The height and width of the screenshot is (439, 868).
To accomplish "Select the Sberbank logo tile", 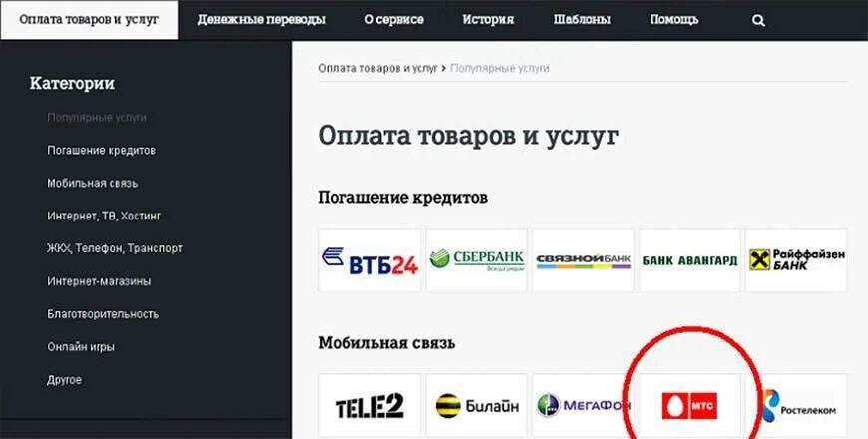I will click(477, 260).
